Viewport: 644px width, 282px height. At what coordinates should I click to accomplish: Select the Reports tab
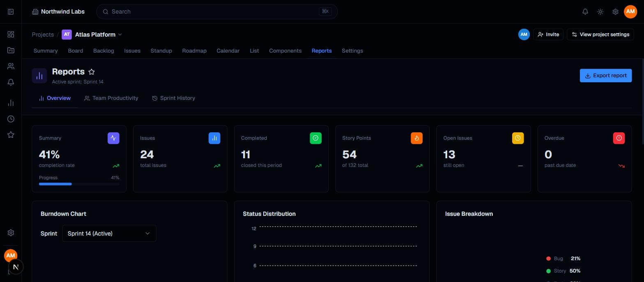coord(322,51)
